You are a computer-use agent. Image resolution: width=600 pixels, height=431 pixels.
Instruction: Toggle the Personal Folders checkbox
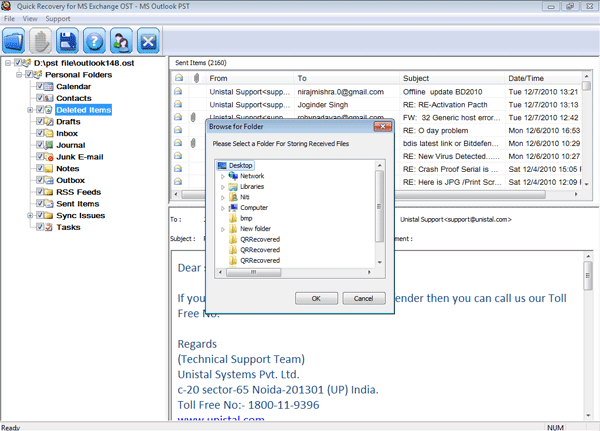29,74
